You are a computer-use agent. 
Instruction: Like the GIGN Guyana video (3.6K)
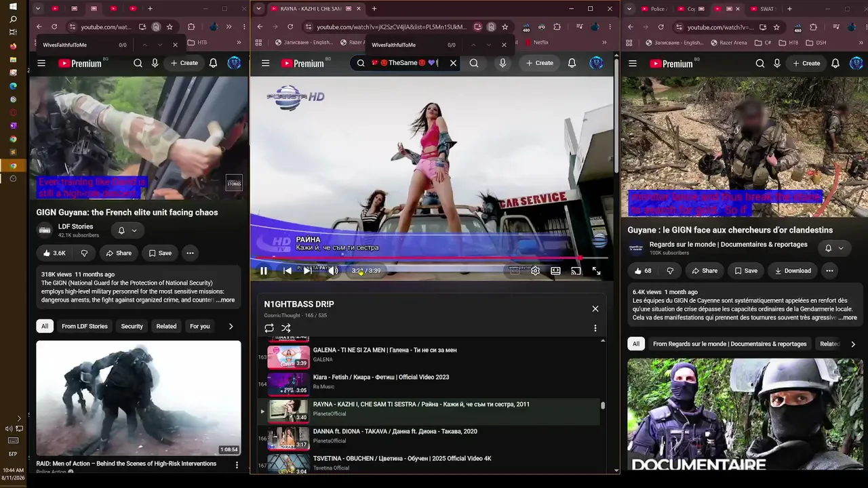(x=54, y=253)
